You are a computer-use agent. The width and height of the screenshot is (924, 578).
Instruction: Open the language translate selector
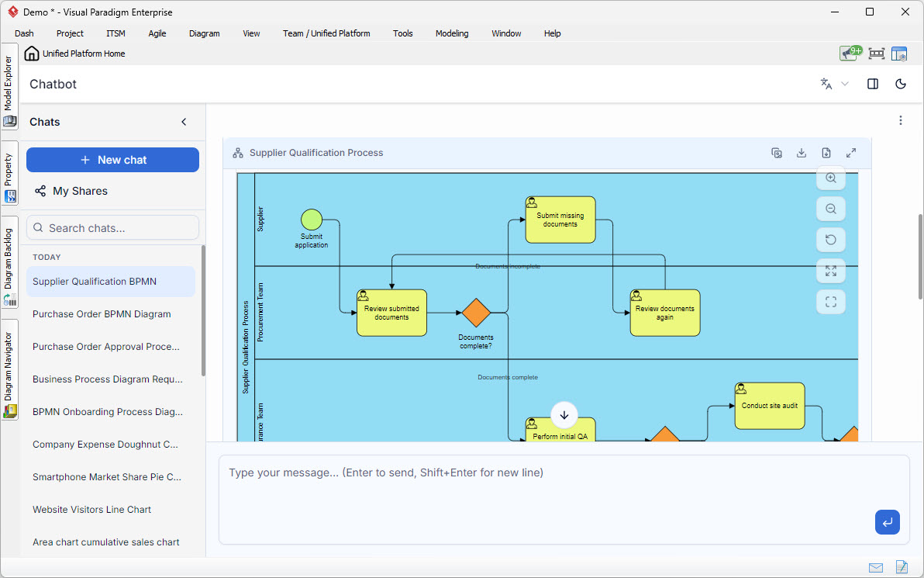pyautogui.click(x=834, y=84)
